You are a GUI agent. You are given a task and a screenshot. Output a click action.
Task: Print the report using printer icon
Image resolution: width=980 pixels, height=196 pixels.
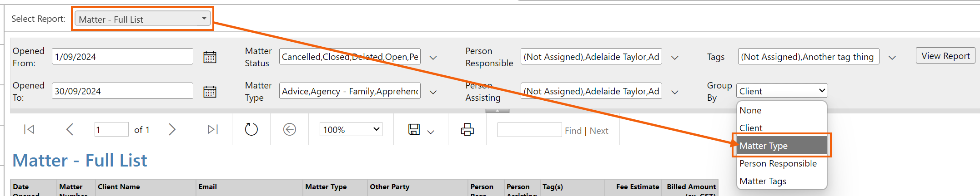click(467, 130)
